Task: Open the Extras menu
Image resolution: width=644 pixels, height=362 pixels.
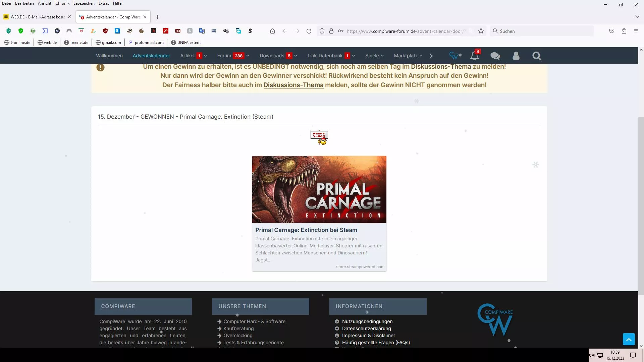Action: (104, 3)
